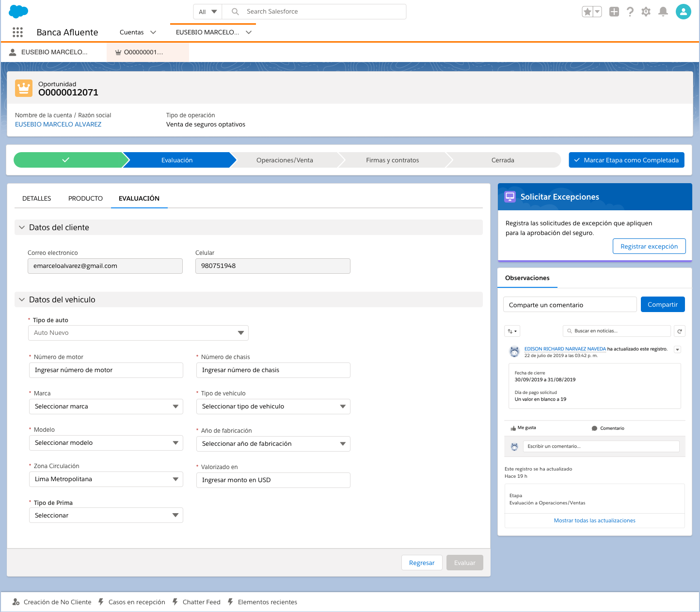Open Chatter Feed utility item
This screenshot has width=700, height=612.
click(x=196, y=602)
